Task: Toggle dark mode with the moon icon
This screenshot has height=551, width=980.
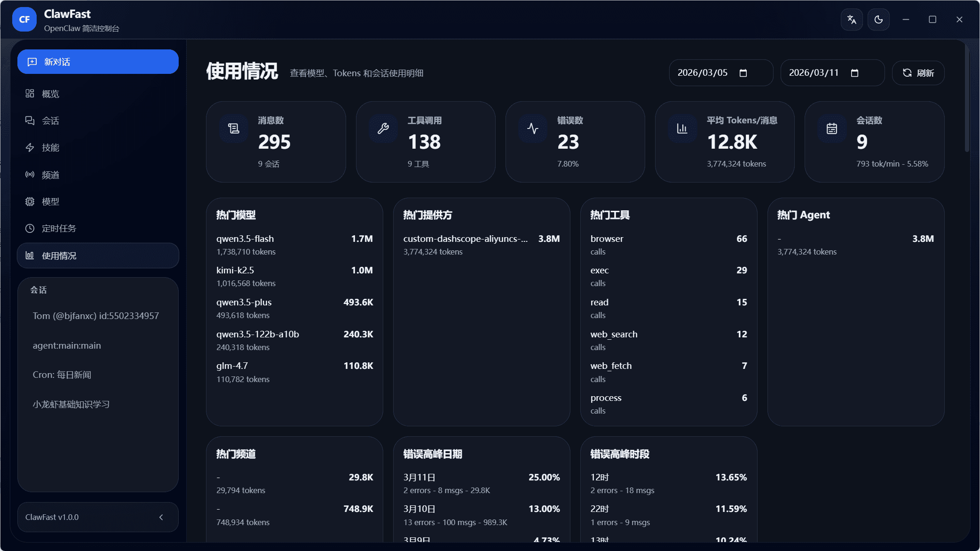Action: [x=878, y=19]
